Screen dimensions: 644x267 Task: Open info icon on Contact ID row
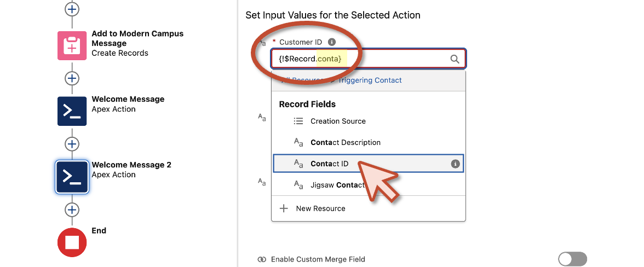pyautogui.click(x=455, y=164)
